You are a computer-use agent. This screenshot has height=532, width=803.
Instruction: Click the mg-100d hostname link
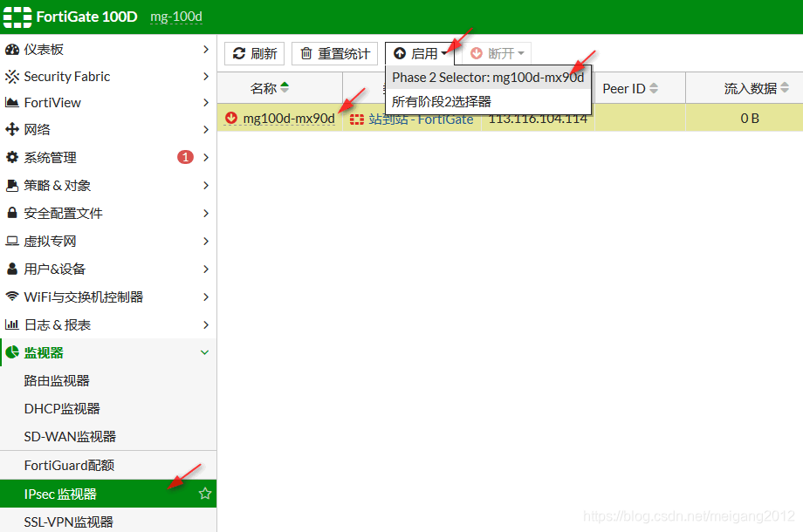tap(176, 17)
